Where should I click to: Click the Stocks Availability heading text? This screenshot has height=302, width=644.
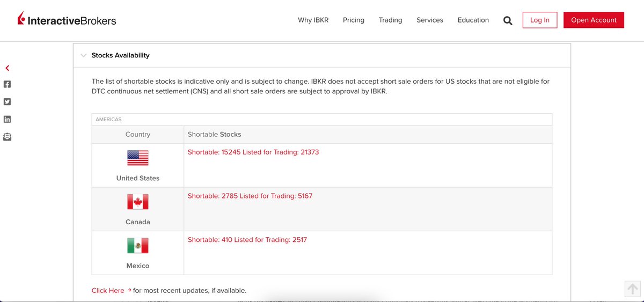tap(121, 55)
